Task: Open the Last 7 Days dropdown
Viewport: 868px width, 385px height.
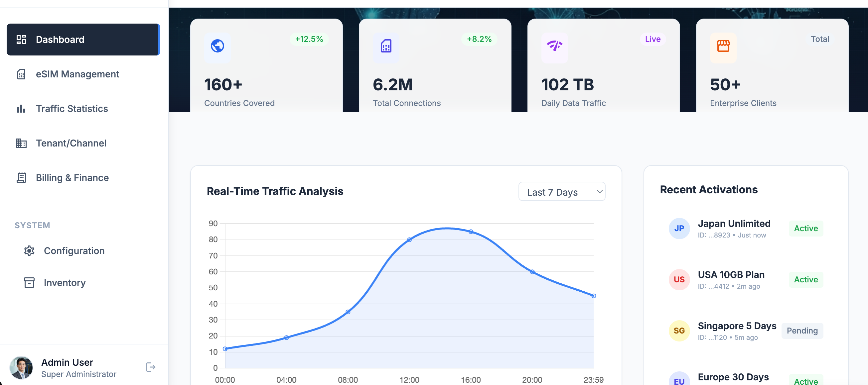Action: [562, 192]
